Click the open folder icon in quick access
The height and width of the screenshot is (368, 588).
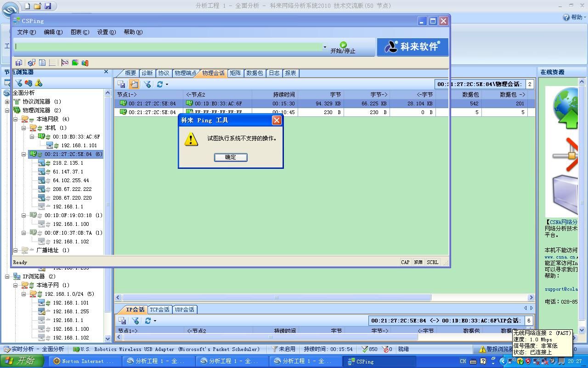37,6
